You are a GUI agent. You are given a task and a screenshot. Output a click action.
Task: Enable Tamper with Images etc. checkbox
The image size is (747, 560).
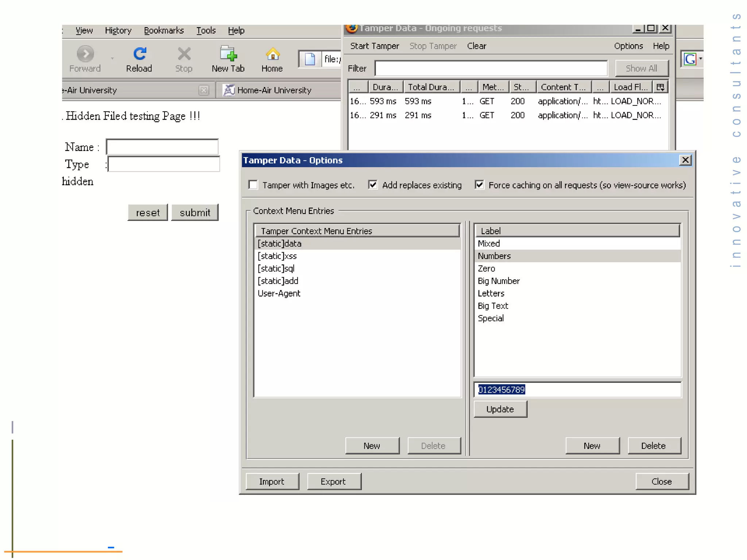point(253,185)
